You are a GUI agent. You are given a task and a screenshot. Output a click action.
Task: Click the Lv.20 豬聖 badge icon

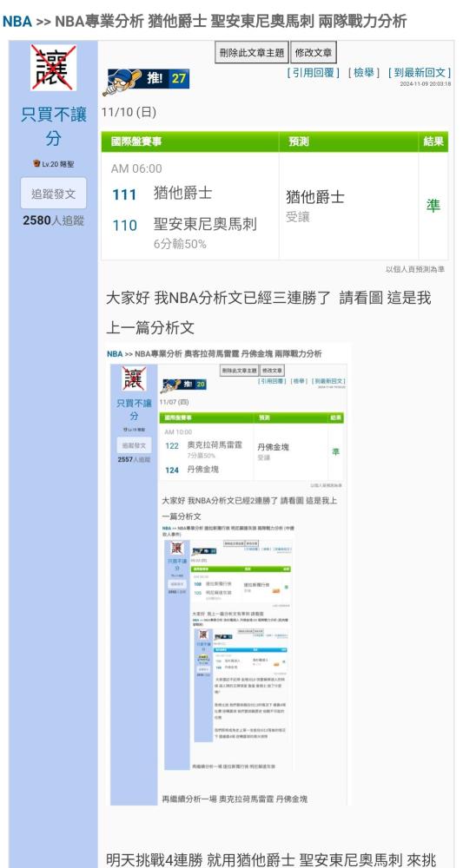tap(37, 164)
